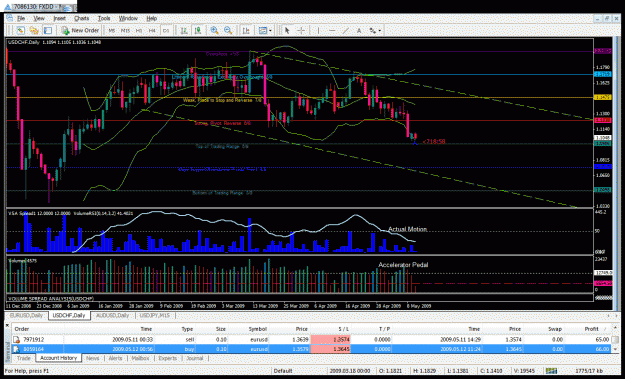Expand the arrows tool dropdown

(380, 30)
